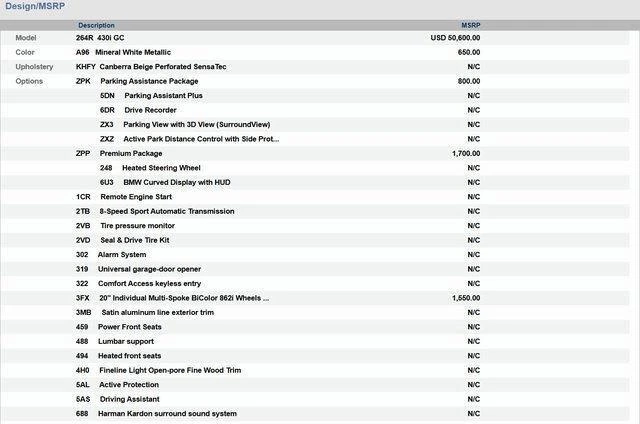640x424 pixels.
Task: Click 8-Speed Sport Automatic Transmission row
Action: point(167,212)
